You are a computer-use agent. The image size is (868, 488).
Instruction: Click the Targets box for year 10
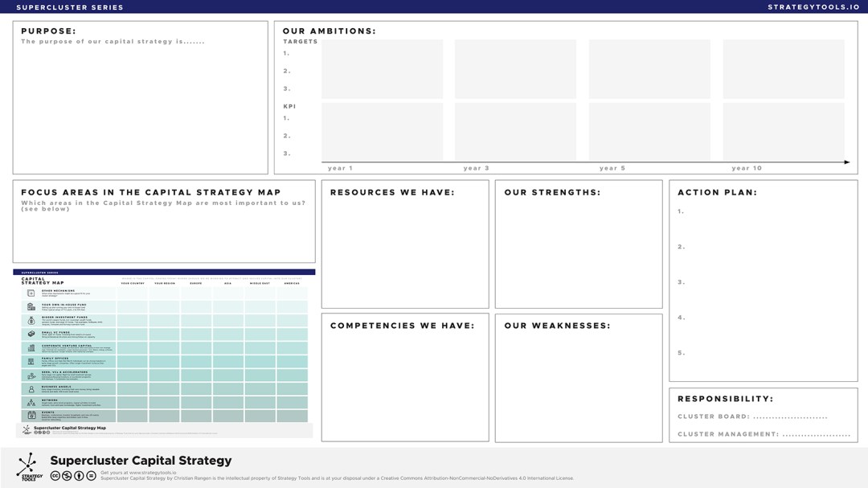point(784,68)
